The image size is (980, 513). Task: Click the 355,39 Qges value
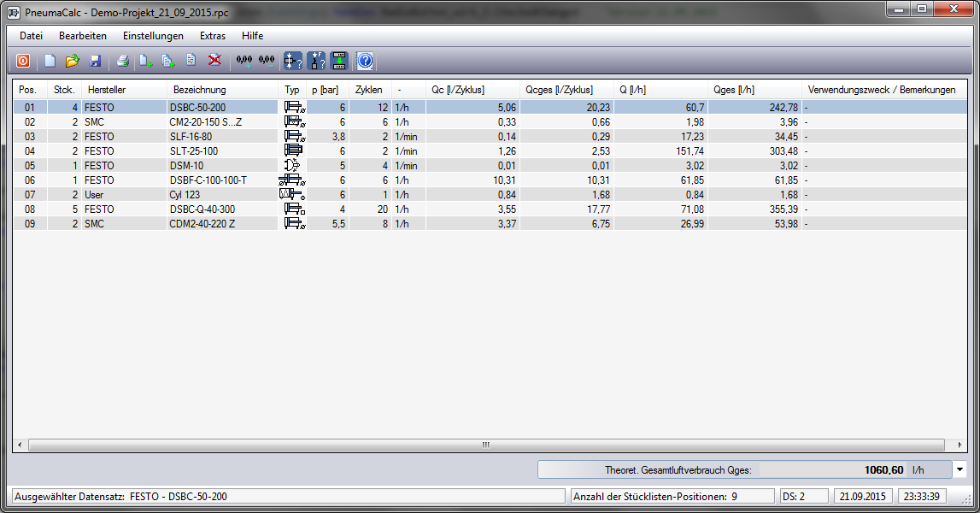pyautogui.click(x=783, y=209)
